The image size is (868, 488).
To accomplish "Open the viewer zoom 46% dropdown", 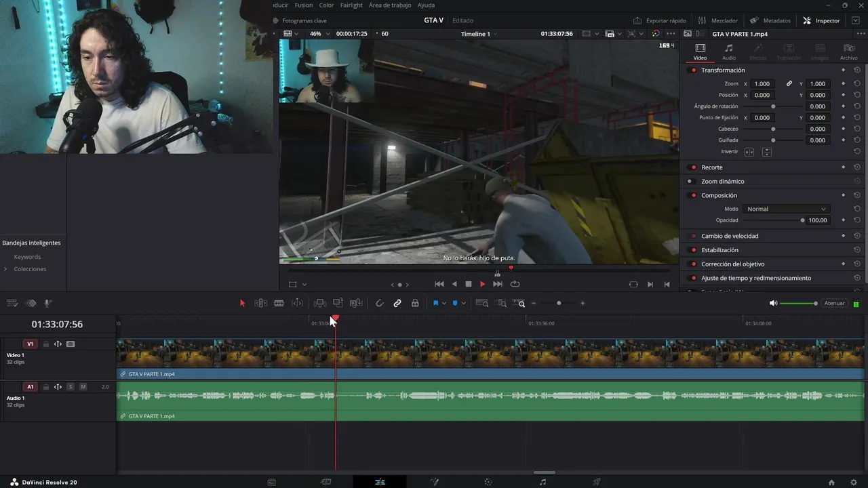I will [x=318, y=34].
